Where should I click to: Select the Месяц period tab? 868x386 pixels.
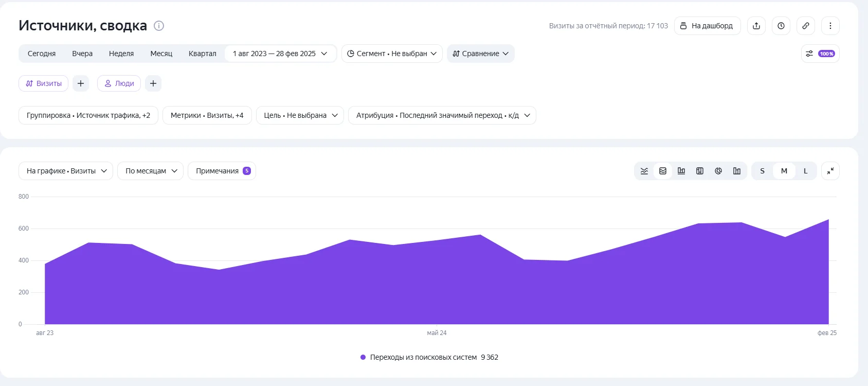(161, 54)
